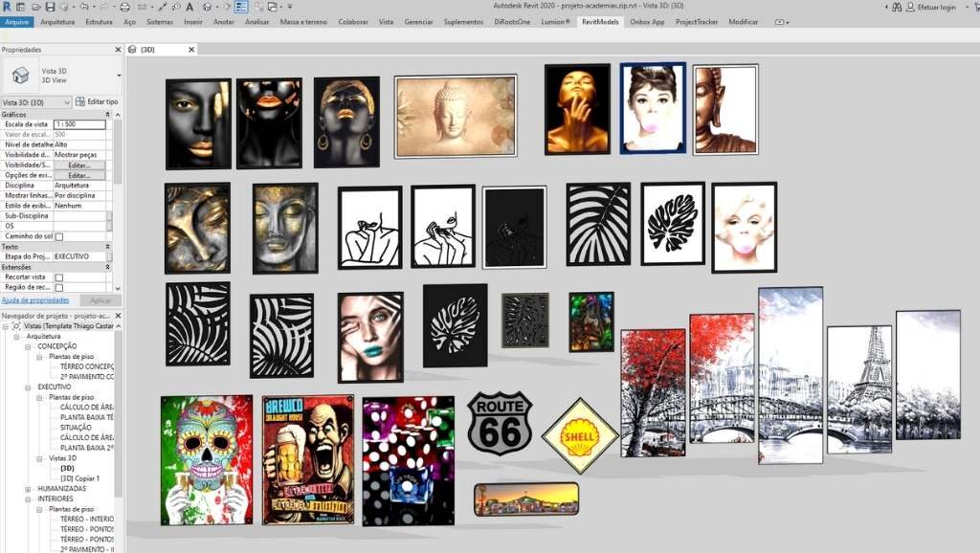Click the Print icon in quick access toolbar
This screenshot has height=553, width=980.
[124, 7]
